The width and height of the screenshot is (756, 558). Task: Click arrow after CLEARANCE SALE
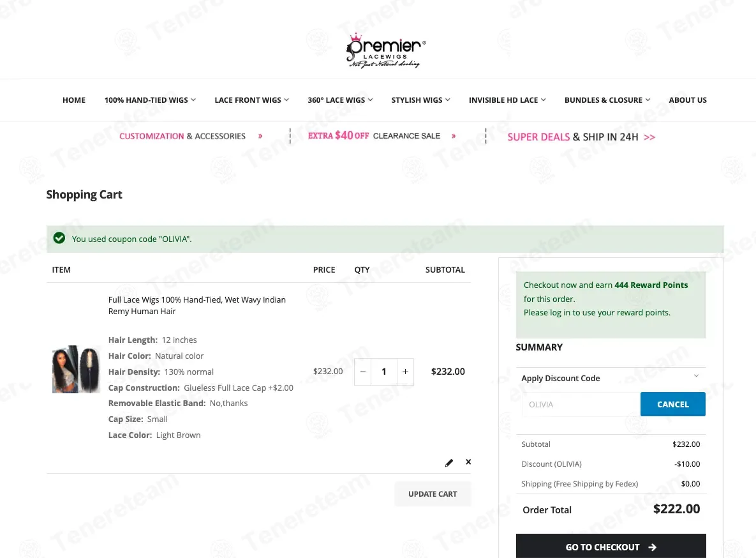(x=453, y=136)
